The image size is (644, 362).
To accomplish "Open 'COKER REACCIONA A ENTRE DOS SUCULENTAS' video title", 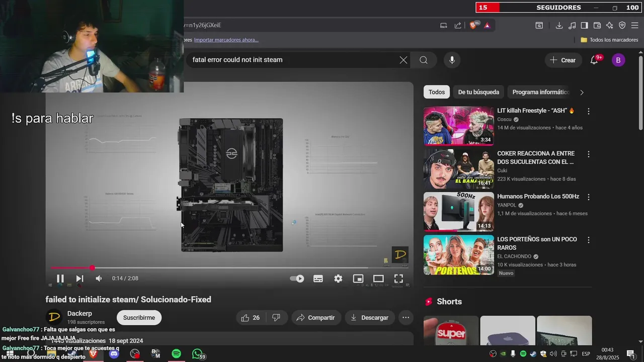I will click(536, 157).
